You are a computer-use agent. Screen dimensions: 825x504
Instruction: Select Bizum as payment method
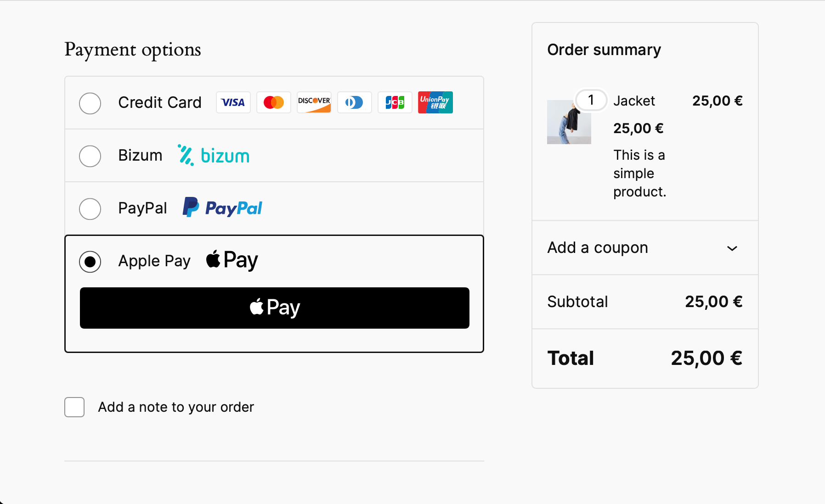click(x=90, y=156)
